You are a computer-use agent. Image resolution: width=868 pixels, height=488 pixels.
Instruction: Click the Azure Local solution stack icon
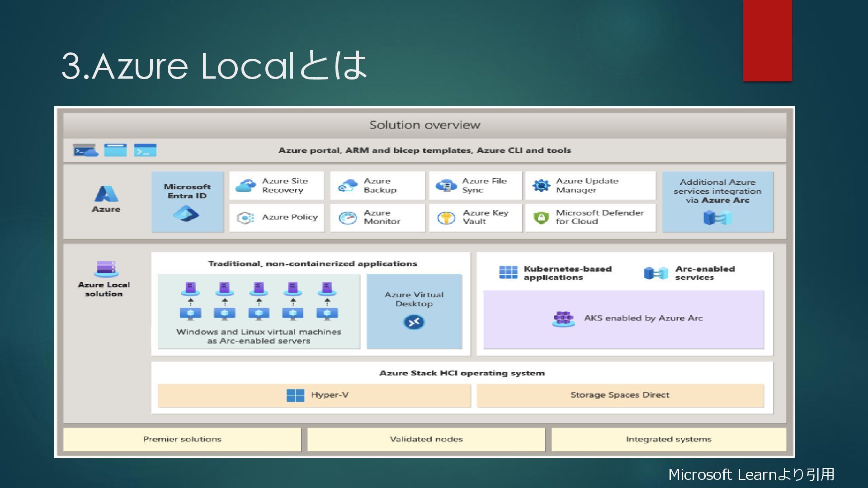coord(106,269)
